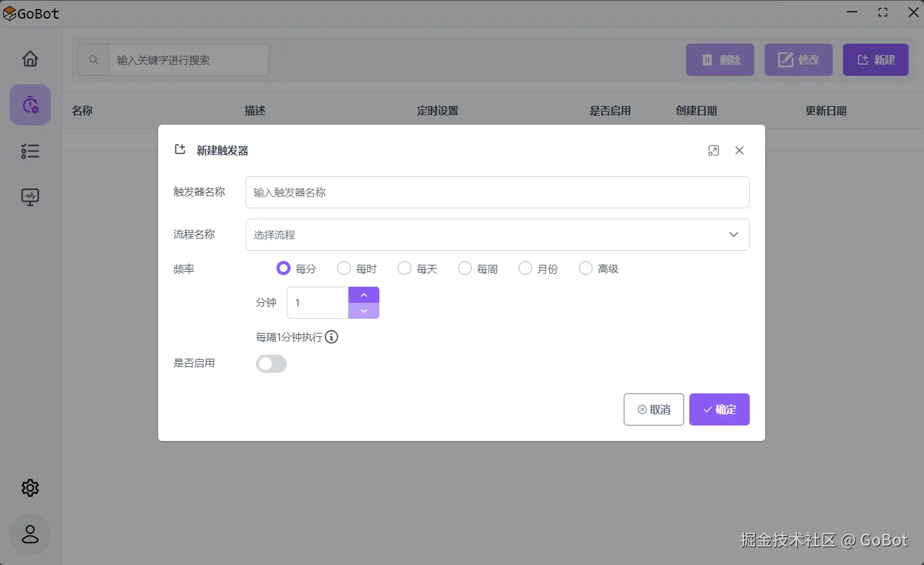Click the 修改 button in toolbar
Image resolution: width=924 pixels, height=565 pixels.
point(799,60)
